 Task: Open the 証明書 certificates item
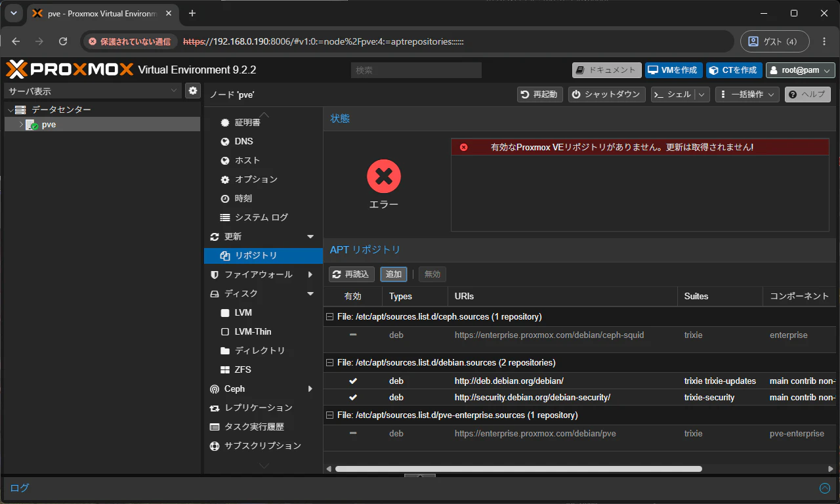pyautogui.click(x=247, y=122)
